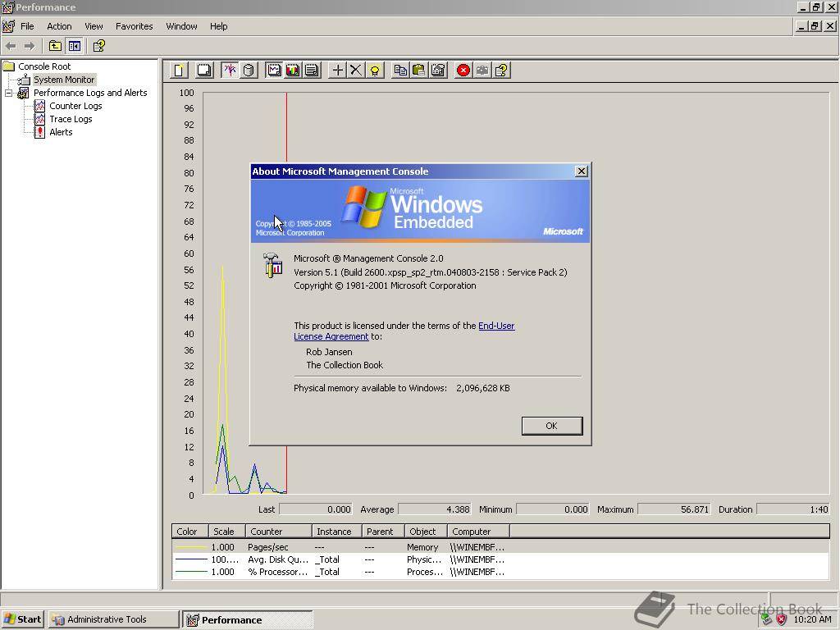Click the Parent column header
Screen dimensions: 840x630
(383, 532)
